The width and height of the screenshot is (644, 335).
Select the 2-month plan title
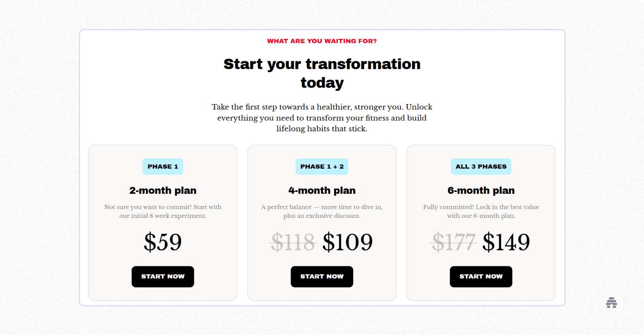tap(163, 190)
